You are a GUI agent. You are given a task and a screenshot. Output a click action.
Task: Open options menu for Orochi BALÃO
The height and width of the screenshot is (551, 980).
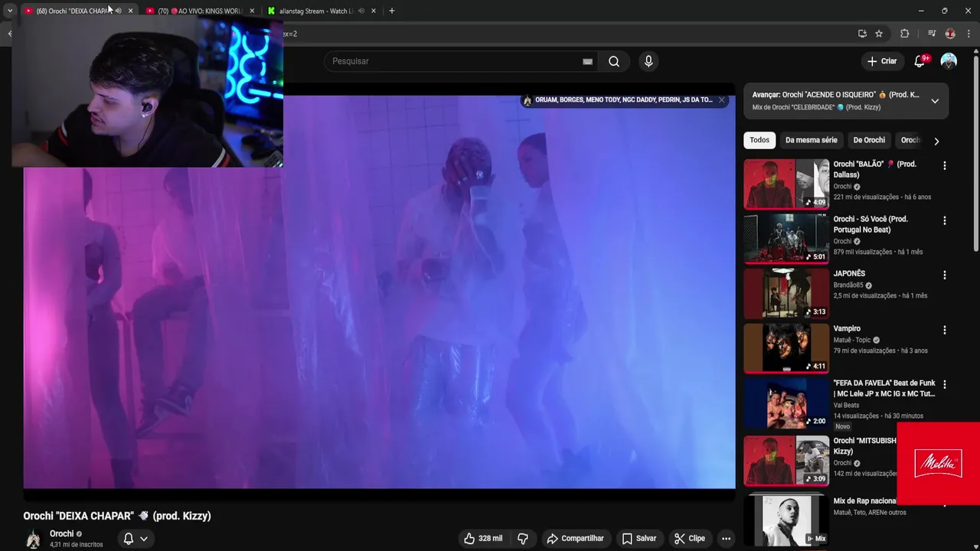click(x=945, y=165)
